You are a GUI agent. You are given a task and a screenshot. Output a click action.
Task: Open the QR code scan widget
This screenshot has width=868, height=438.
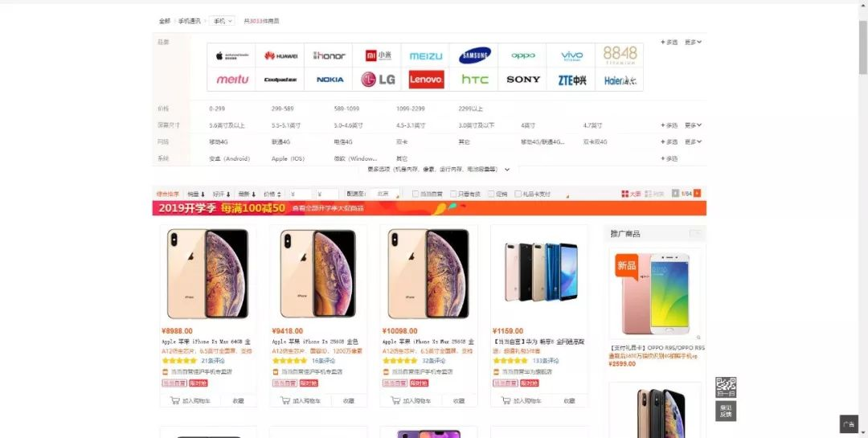click(x=726, y=387)
